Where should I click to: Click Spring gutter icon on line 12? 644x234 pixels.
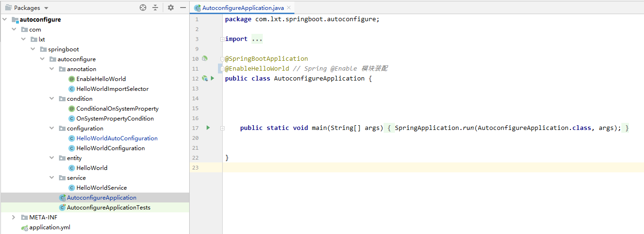pyautogui.click(x=205, y=78)
